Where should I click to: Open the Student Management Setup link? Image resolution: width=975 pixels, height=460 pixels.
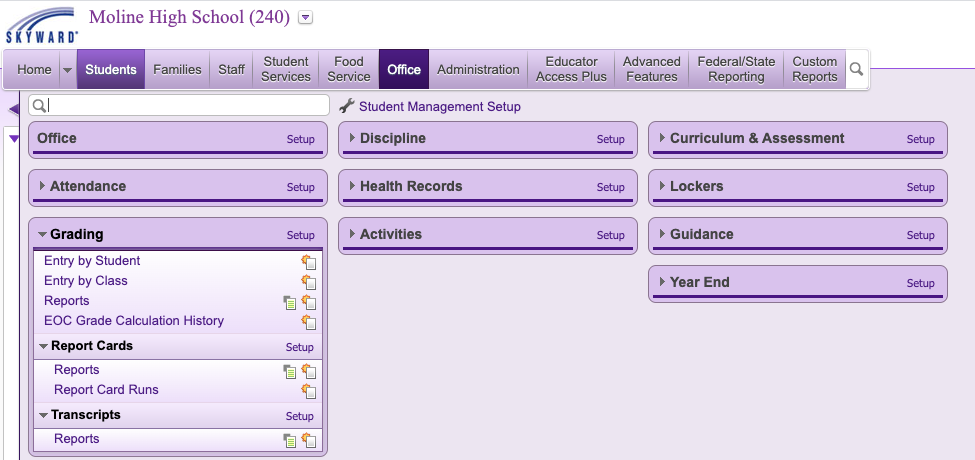439,106
